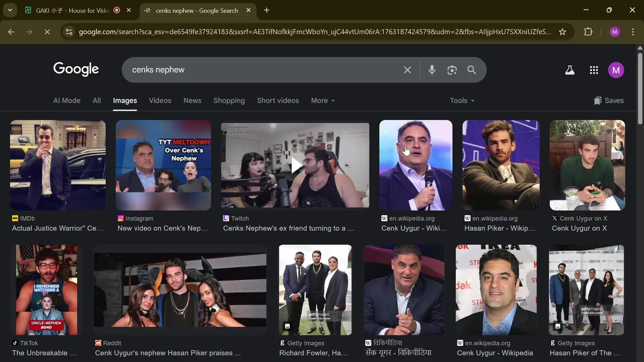Open Saves collection

pyautogui.click(x=609, y=101)
